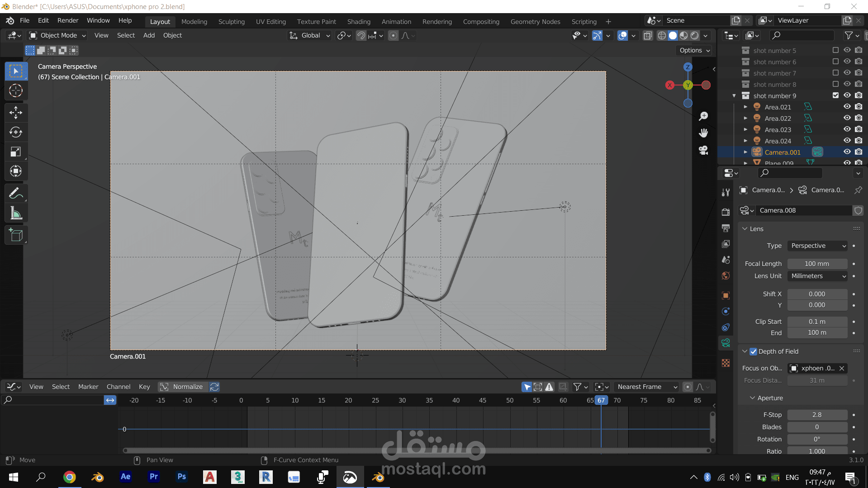Toggle camera view icon in viewport

point(703,150)
